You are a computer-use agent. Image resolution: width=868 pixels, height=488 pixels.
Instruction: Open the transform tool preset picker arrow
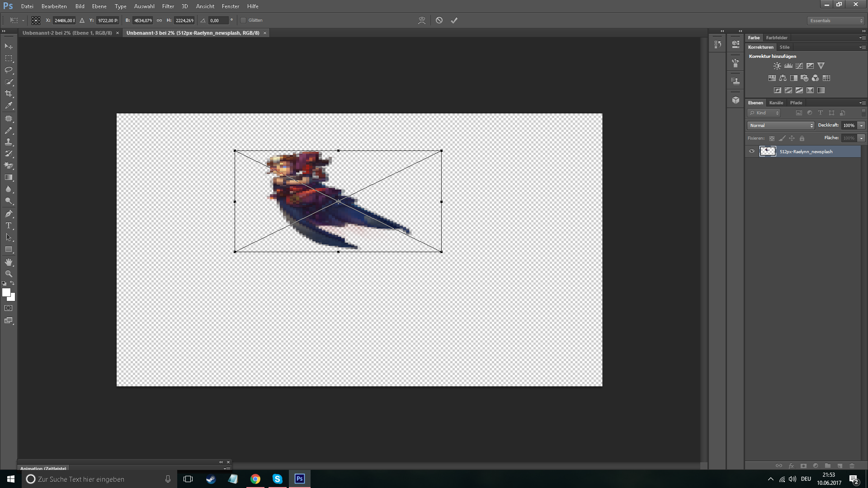pos(23,20)
